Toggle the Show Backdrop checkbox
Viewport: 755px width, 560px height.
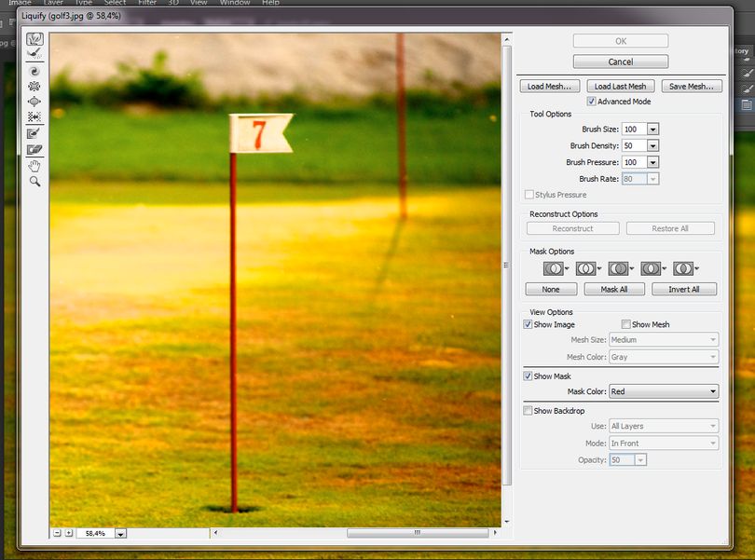point(528,410)
